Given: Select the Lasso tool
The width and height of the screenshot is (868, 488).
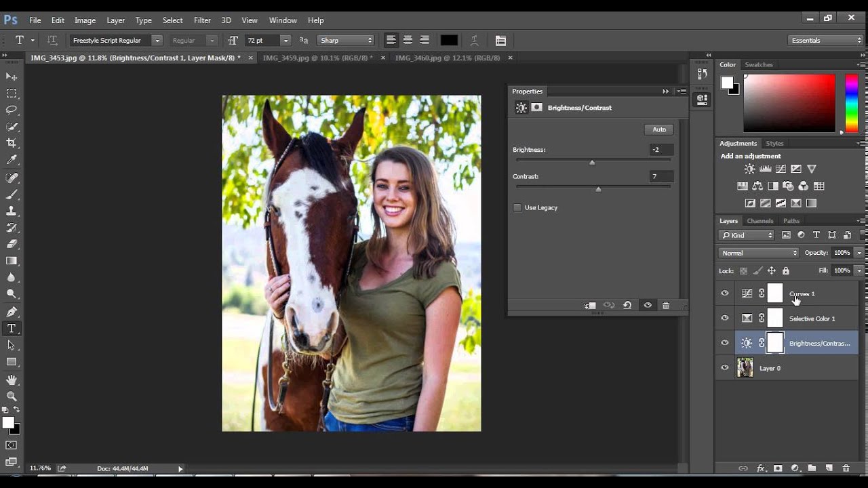Looking at the screenshot, I should click(12, 110).
